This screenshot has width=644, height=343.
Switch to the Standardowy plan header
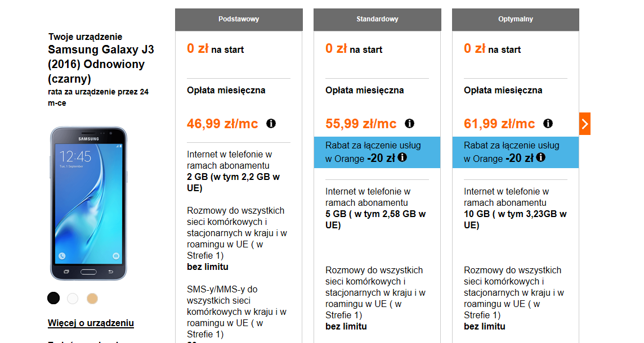pos(377,19)
